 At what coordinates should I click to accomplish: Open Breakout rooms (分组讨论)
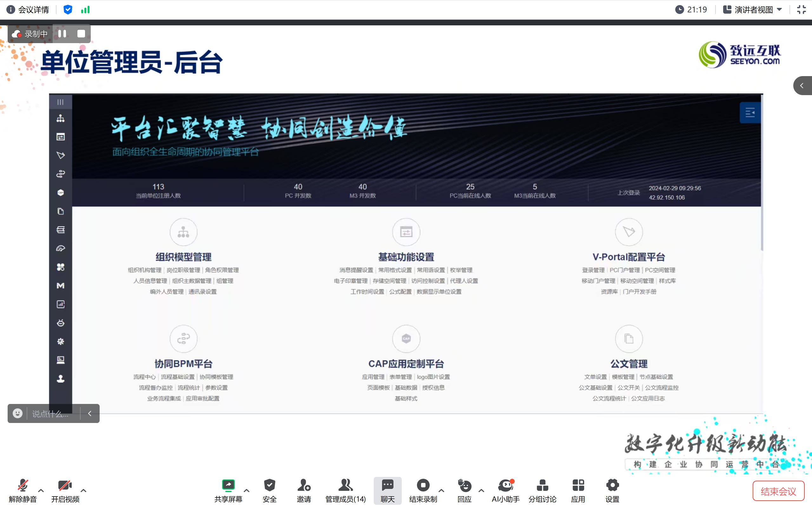pyautogui.click(x=542, y=485)
